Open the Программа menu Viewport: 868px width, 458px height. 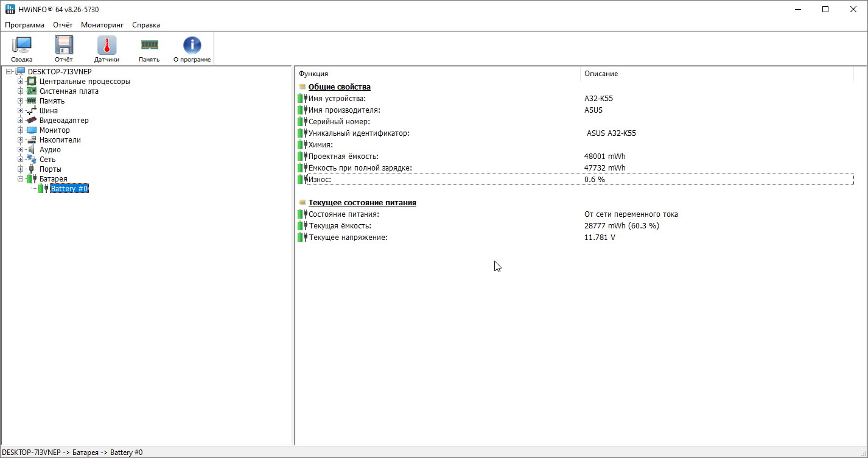[x=25, y=25]
